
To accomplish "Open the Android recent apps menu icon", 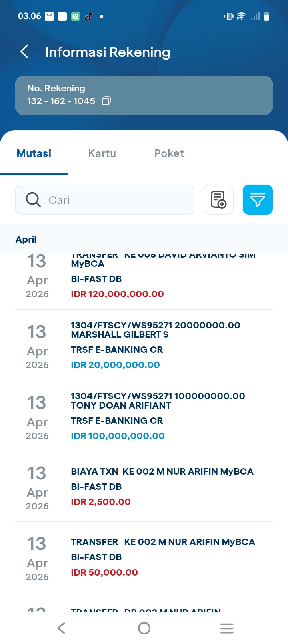I will 226,628.
